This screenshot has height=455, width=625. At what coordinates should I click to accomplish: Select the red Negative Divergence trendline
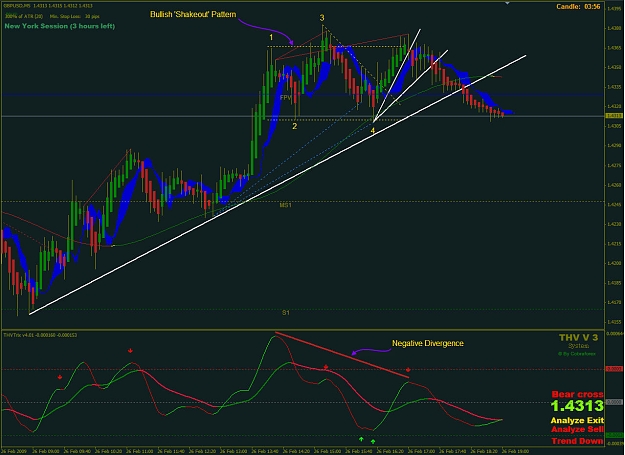342,355
